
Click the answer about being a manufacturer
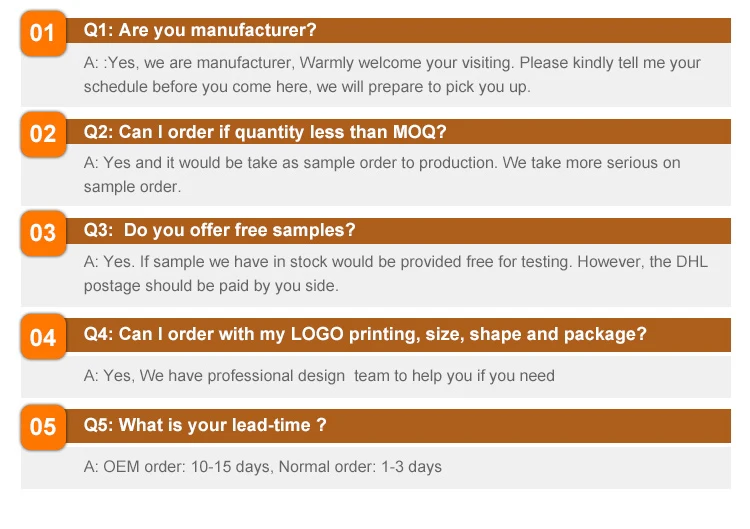pos(390,74)
